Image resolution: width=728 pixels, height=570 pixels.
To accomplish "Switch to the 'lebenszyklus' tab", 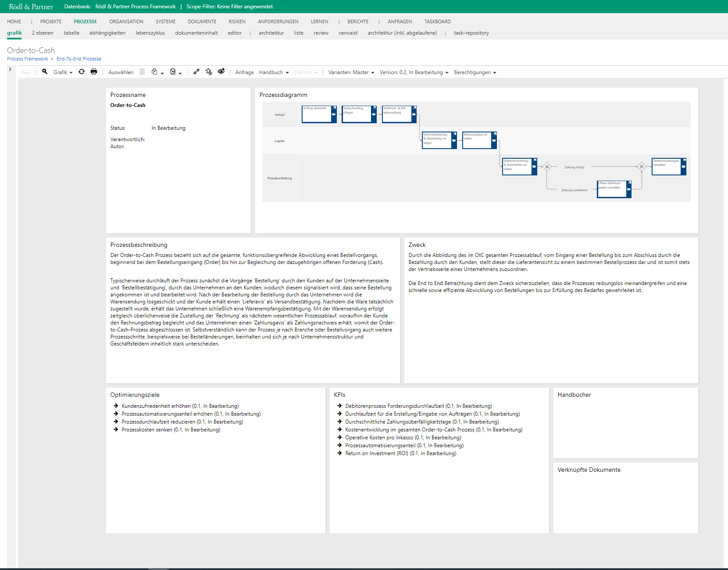I will (150, 33).
